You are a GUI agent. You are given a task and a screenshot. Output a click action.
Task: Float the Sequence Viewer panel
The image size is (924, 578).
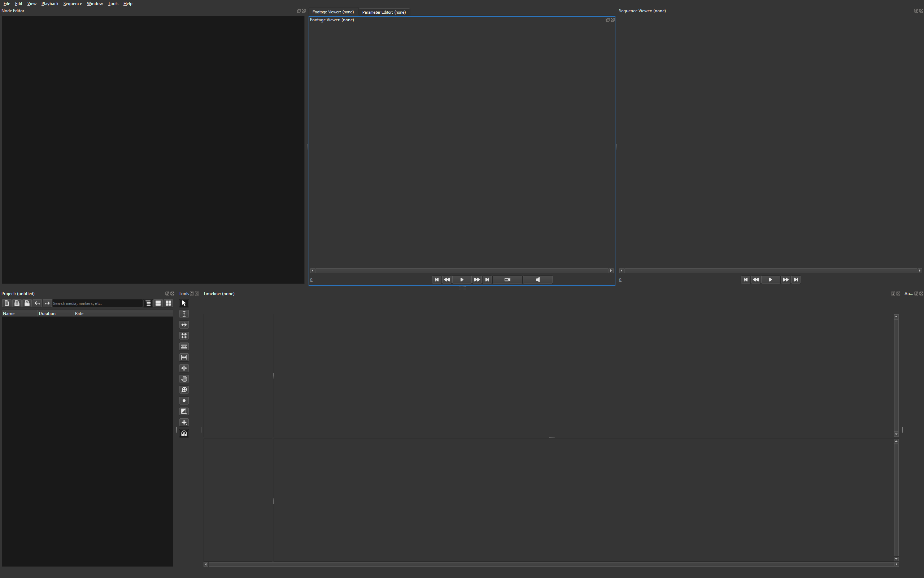tap(916, 11)
